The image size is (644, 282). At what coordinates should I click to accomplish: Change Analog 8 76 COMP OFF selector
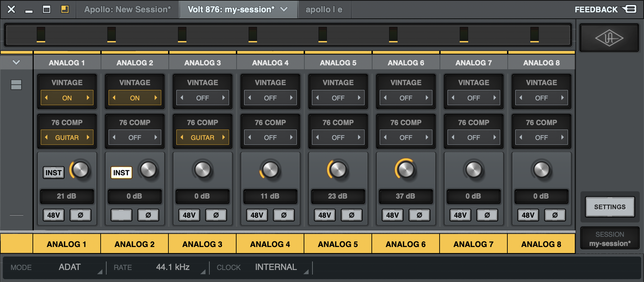(x=542, y=137)
